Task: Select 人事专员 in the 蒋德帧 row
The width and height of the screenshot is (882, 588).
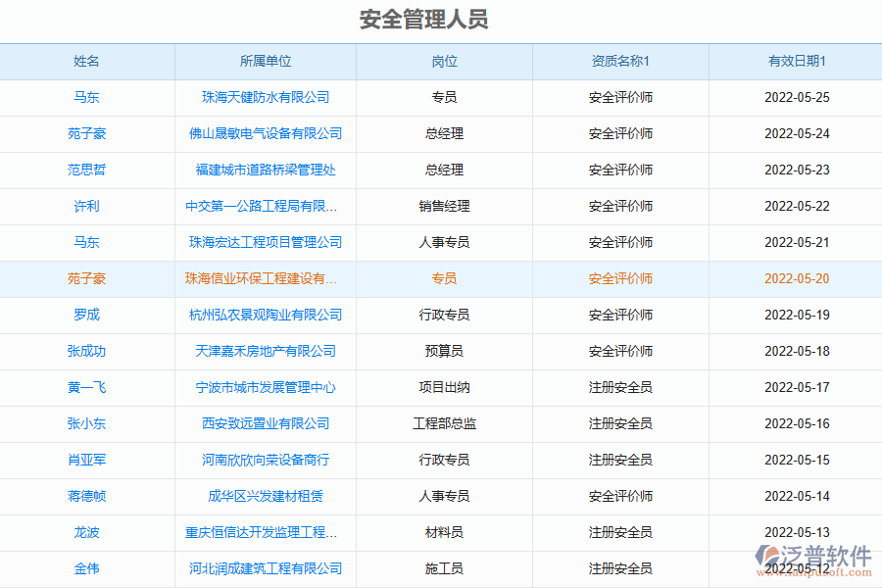Action: pyautogui.click(x=444, y=496)
